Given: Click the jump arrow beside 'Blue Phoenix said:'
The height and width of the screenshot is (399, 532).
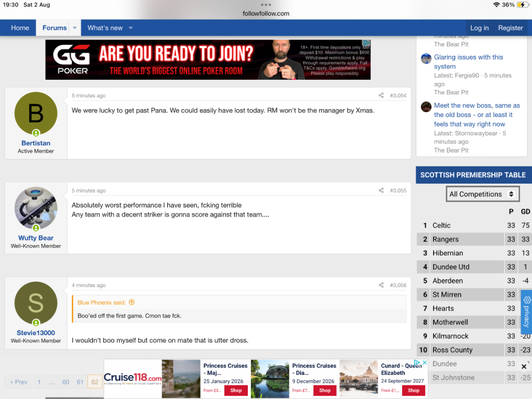Looking at the screenshot, I should [x=131, y=302].
